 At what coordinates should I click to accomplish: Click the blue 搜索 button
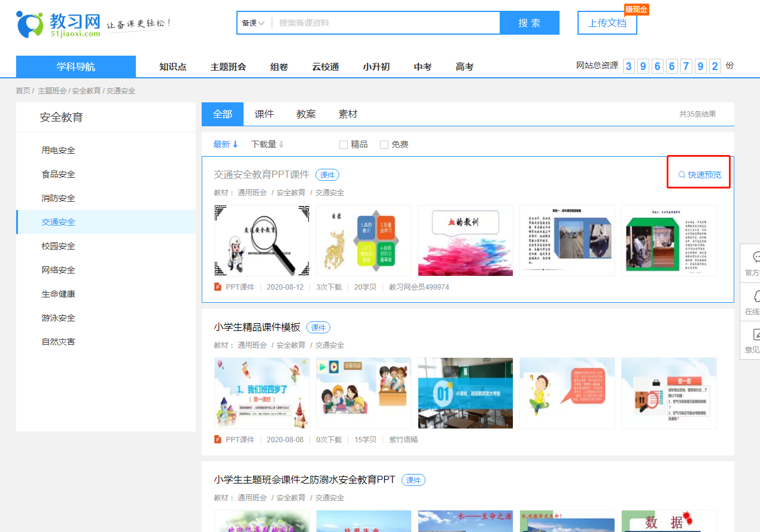530,23
